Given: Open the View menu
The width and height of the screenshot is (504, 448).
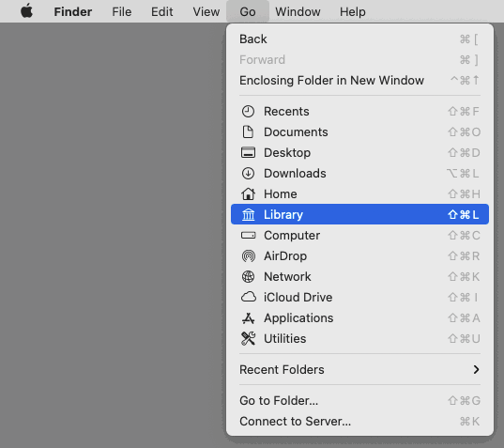Looking at the screenshot, I should tap(206, 11).
